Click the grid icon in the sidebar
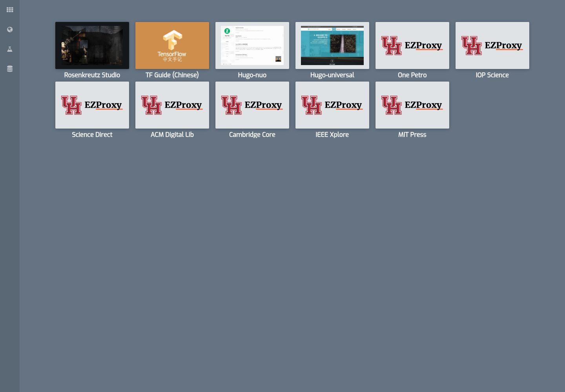 [10, 10]
